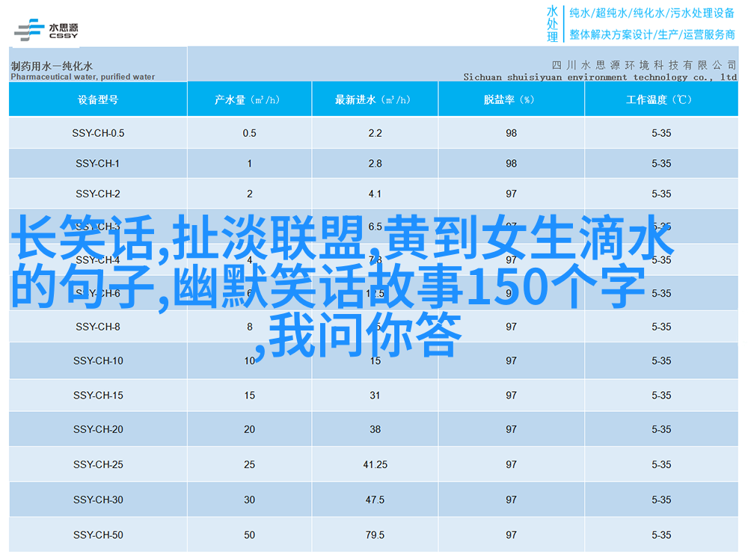Click the SSY-CH-15 model cell
The image size is (748, 560).
click(x=98, y=396)
